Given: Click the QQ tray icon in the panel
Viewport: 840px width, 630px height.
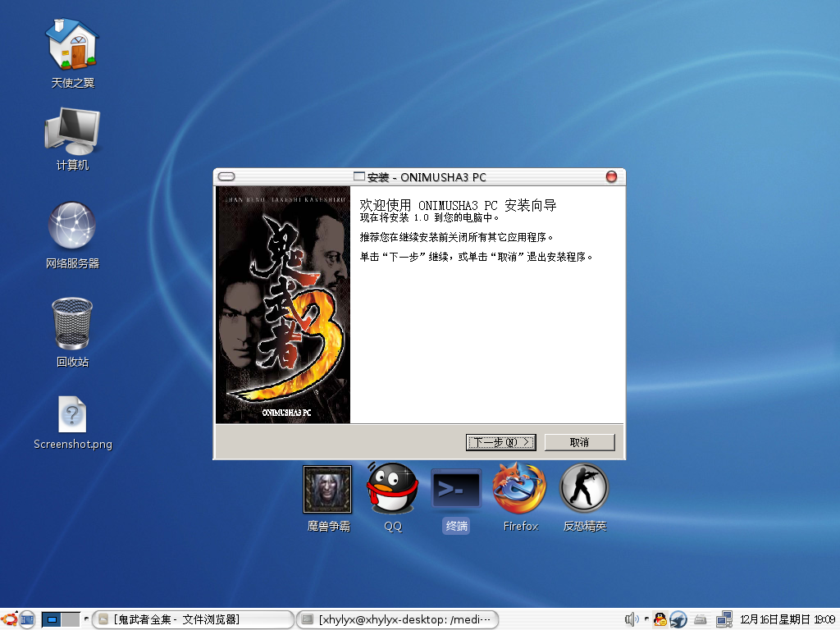Looking at the screenshot, I should (x=660, y=620).
